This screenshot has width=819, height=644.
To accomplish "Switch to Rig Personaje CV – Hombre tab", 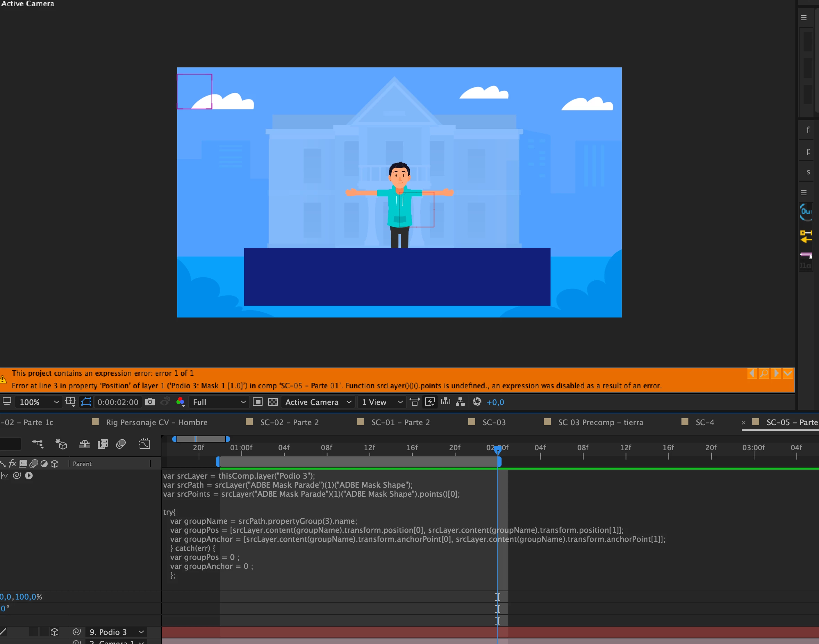I will (x=157, y=422).
